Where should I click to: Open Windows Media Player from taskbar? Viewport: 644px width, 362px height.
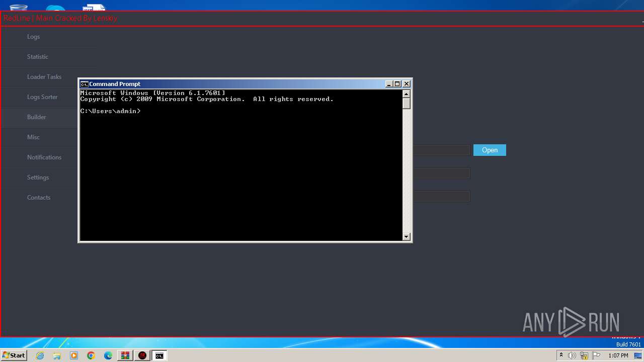click(x=74, y=355)
